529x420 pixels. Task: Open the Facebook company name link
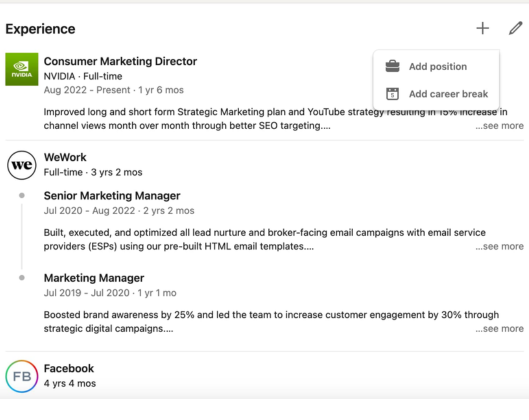coord(69,368)
